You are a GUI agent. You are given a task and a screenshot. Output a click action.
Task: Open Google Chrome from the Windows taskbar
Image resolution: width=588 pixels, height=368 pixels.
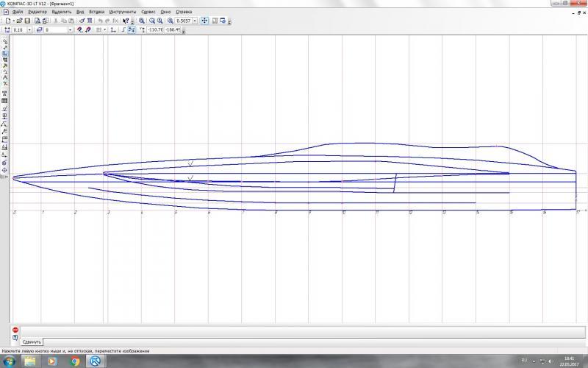75,361
